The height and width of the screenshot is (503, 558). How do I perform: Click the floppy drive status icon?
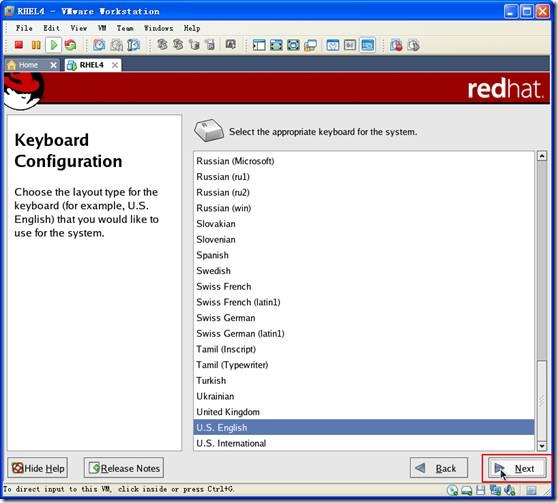[x=480, y=490]
